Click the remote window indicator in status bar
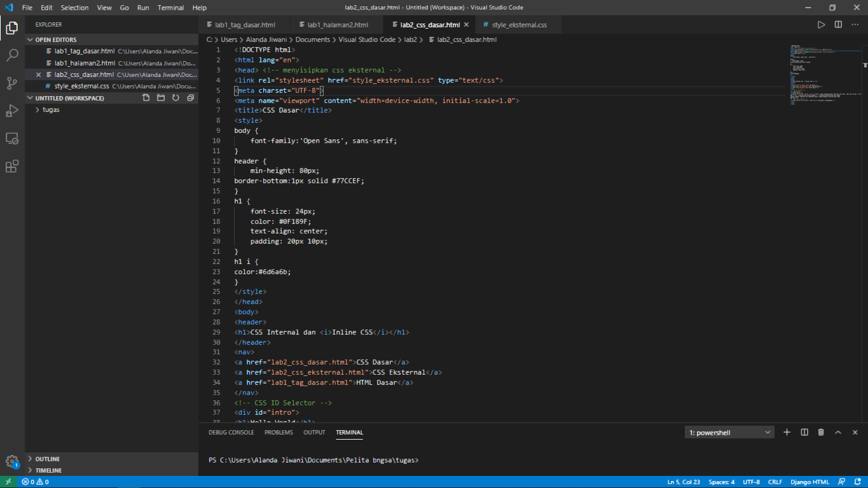This screenshot has width=868, height=488. click(x=8, y=482)
